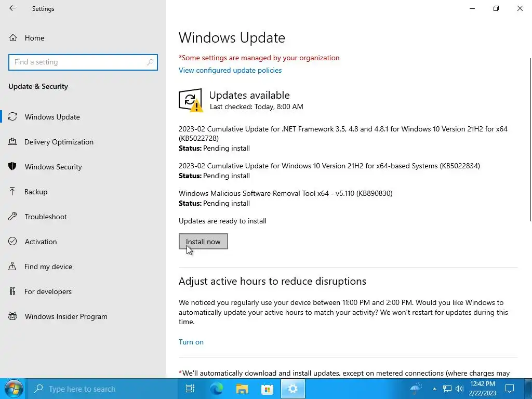The image size is (532, 399).
Task: Click the Type here to search taskbar box
Action: (102, 389)
